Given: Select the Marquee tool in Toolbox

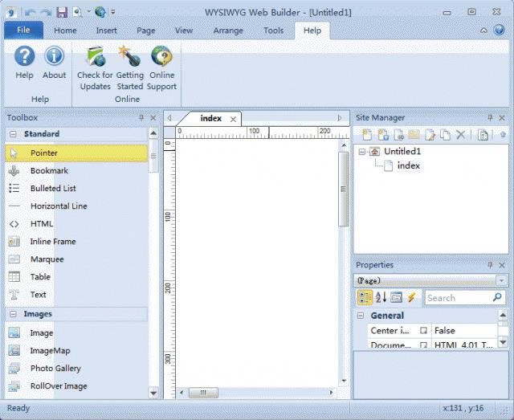Looking at the screenshot, I should (x=47, y=259).
